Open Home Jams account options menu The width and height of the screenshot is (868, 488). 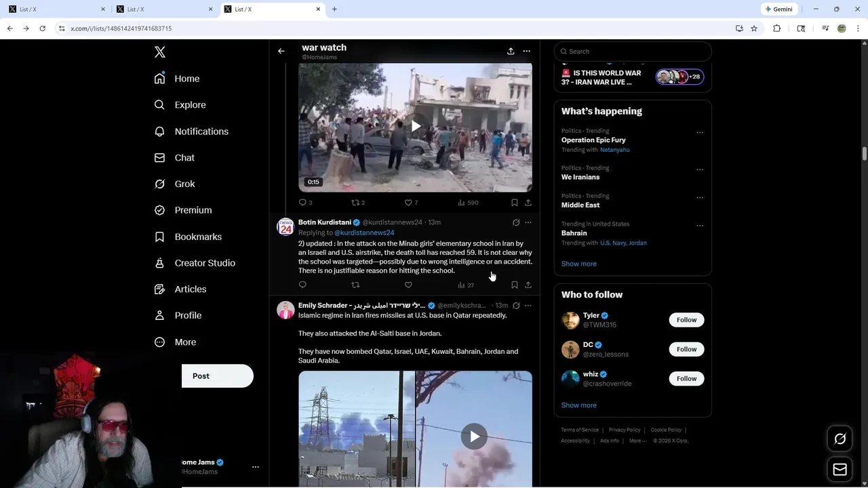[x=256, y=467]
